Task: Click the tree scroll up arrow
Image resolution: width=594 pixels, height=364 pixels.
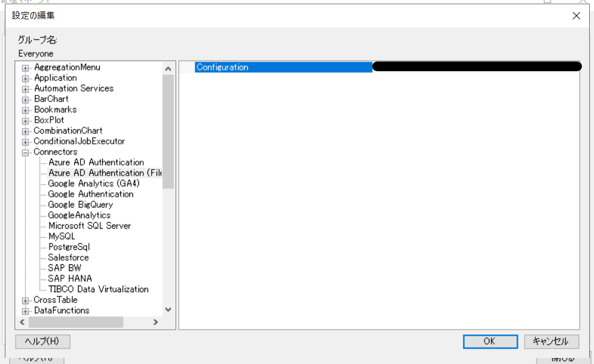Action: point(168,68)
